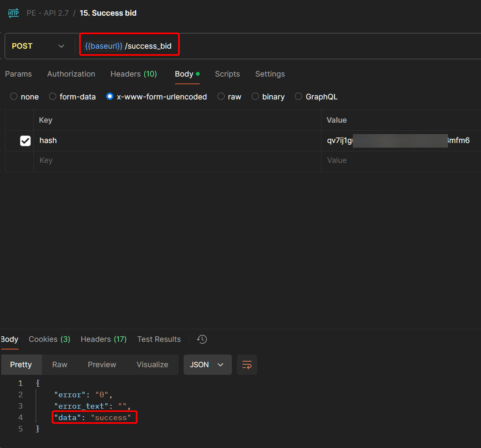481x448 pixels.
Task: Click the HTTP request type icon
Action: pyautogui.click(x=14, y=13)
